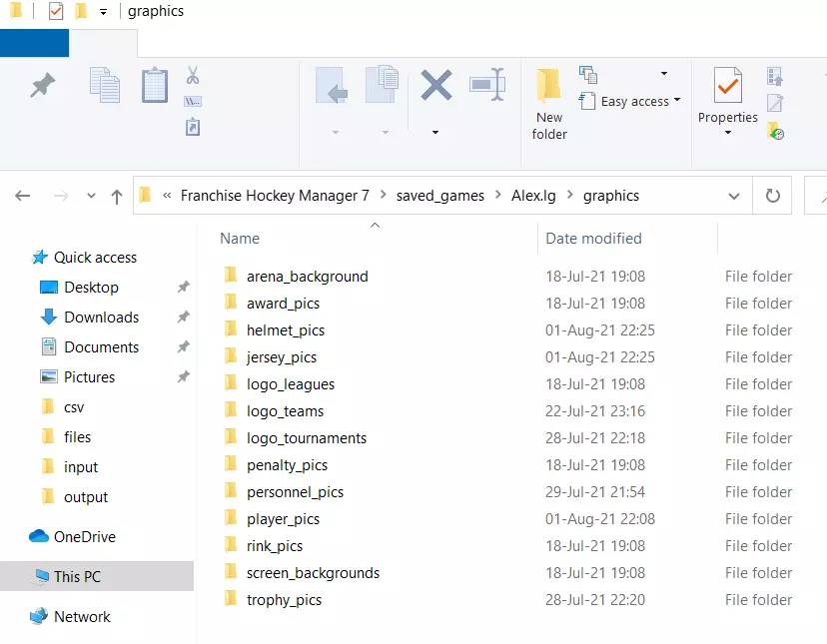Click the Paste shortcut icon

point(193,127)
